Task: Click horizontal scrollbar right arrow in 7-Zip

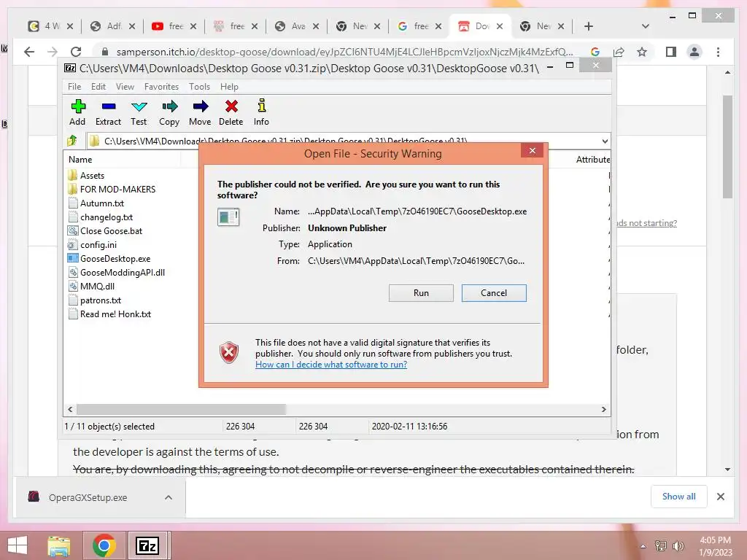Action: point(603,409)
